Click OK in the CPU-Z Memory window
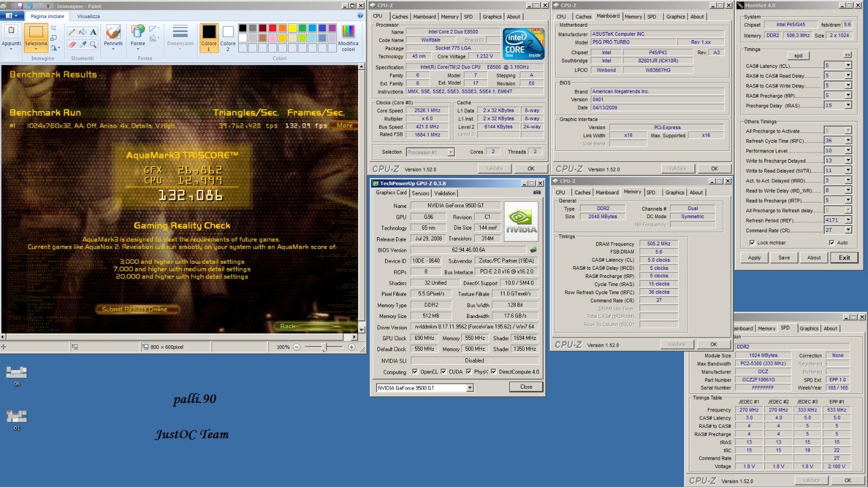Viewport: 868px width, 488px height. 713,345
